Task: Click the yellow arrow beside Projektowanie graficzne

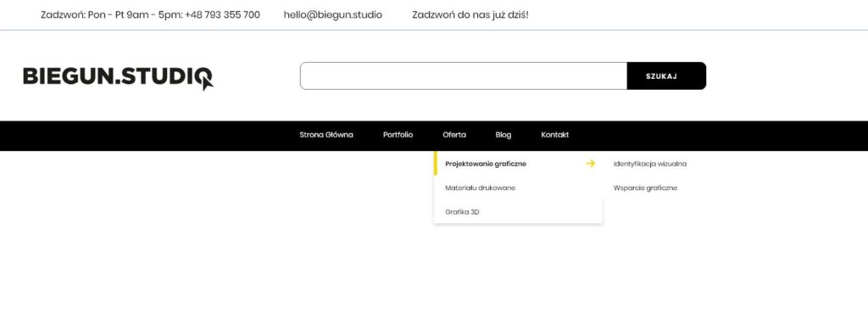Action: [x=590, y=164]
